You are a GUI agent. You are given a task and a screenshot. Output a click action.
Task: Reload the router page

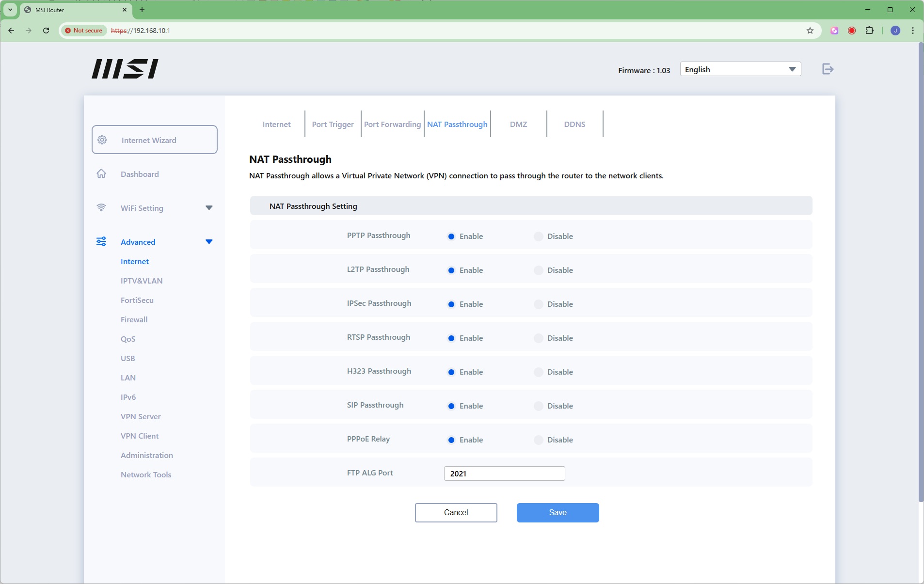click(x=46, y=31)
